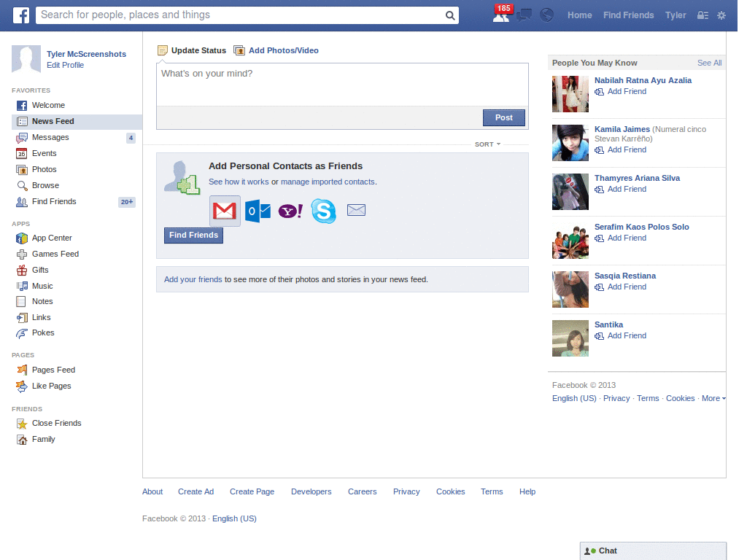
Task: Import contacts from Gmail
Action: click(x=225, y=210)
